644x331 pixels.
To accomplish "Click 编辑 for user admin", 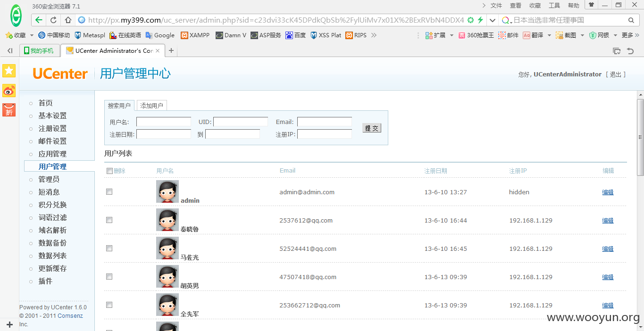I will [608, 192].
